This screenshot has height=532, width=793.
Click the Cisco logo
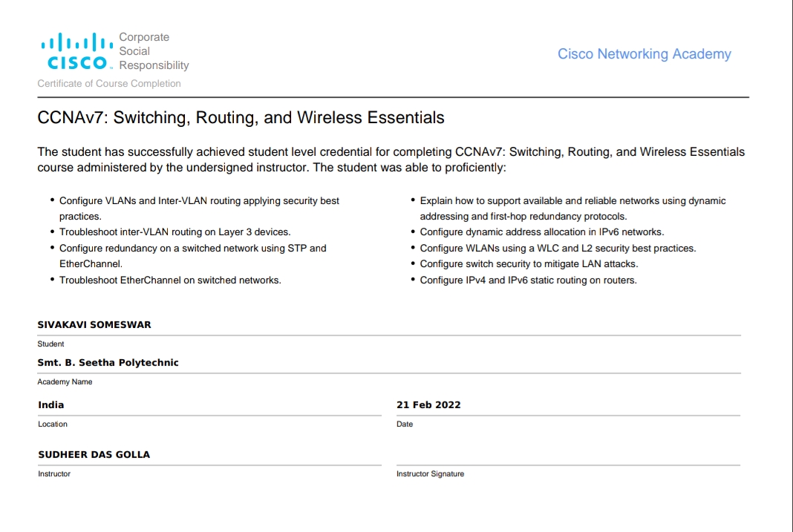click(x=76, y=51)
